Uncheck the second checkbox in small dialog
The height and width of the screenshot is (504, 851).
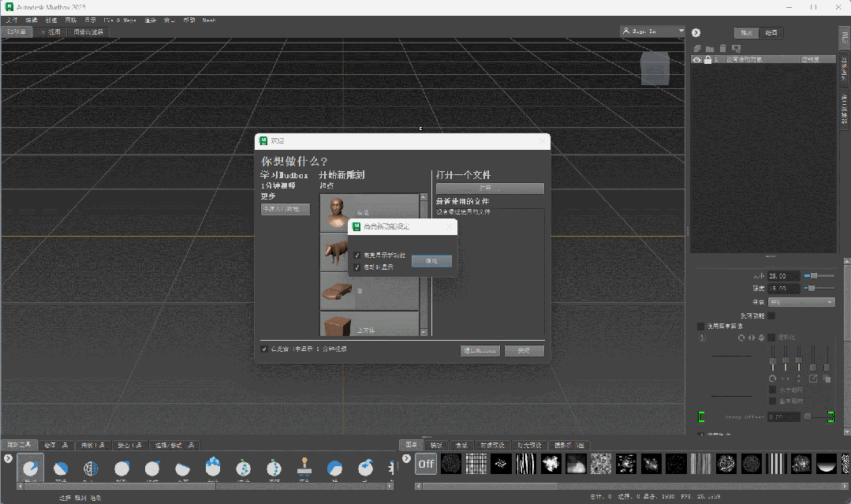[357, 267]
